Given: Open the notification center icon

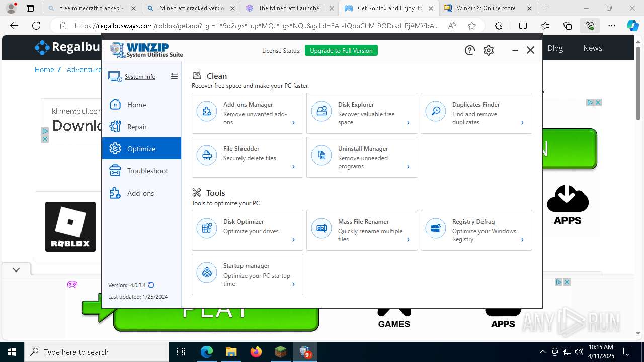Looking at the screenshot, I should [627, 352].
